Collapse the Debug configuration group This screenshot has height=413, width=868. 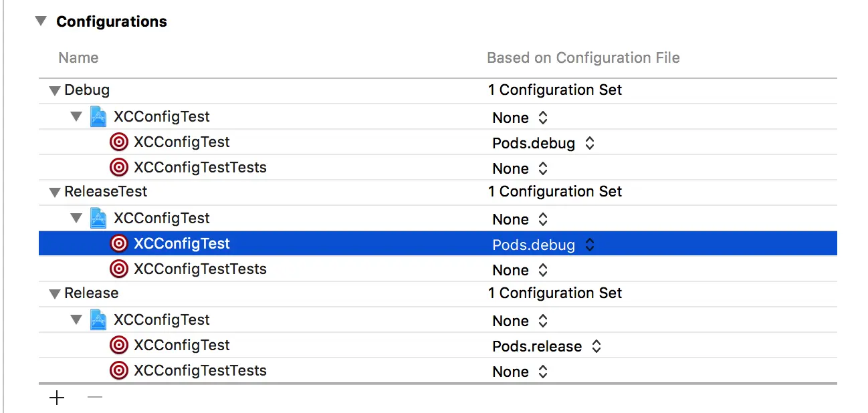click(55, 91)
